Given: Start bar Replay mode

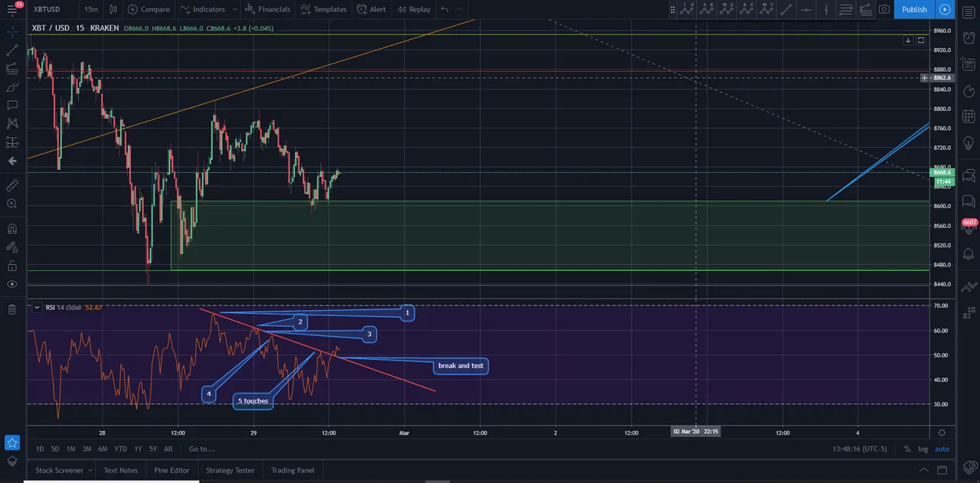Looking at the screenshot, I should point(413,9).
